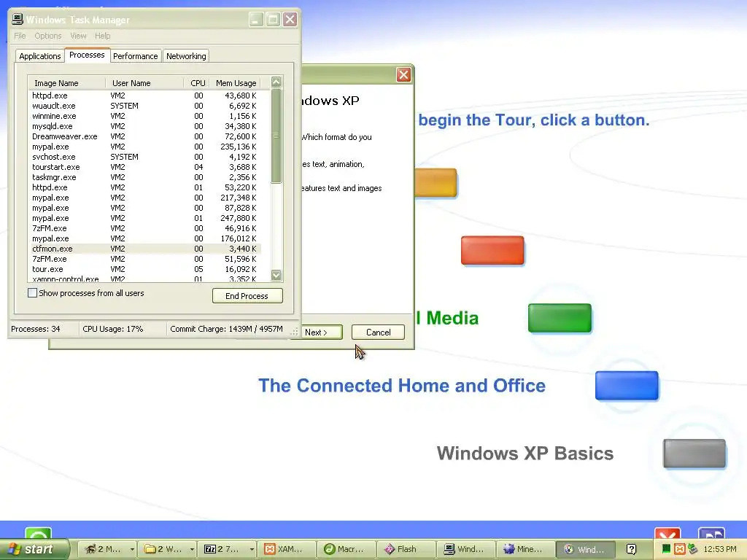Click the gray Windows XP Basics button

694,454
